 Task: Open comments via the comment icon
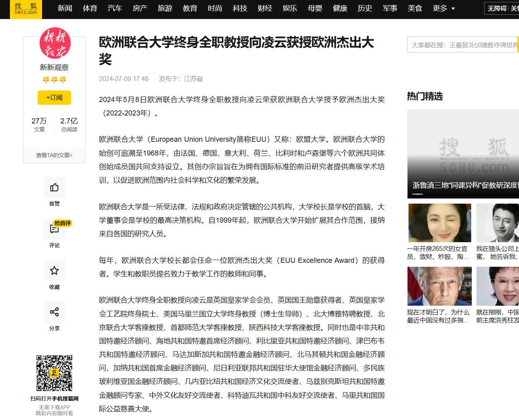click(54, 229)
